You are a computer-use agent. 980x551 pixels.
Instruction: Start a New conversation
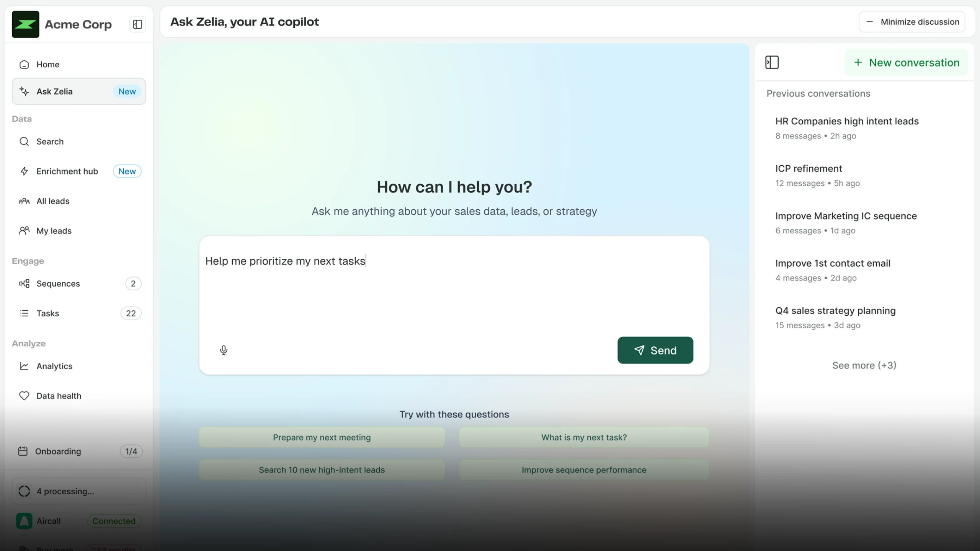pos(906,63)
